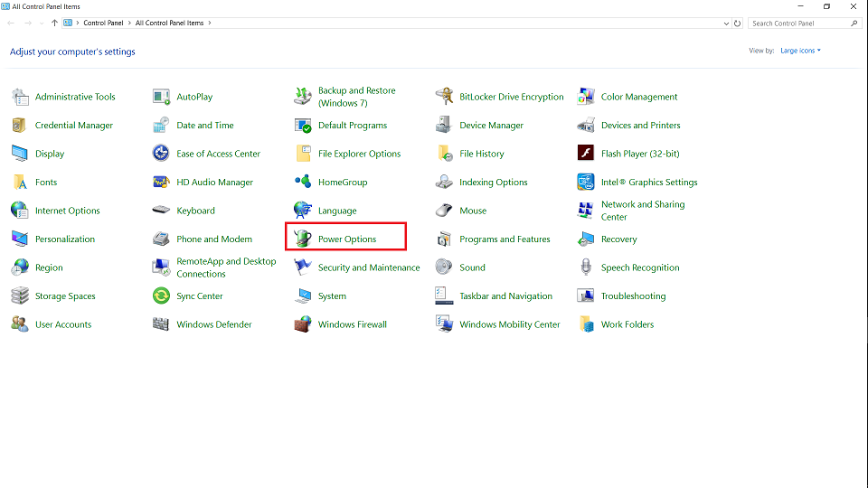Click the Forward navigation arrow
The height and width of the screenshot is (488, 868).
click(28, 23)
